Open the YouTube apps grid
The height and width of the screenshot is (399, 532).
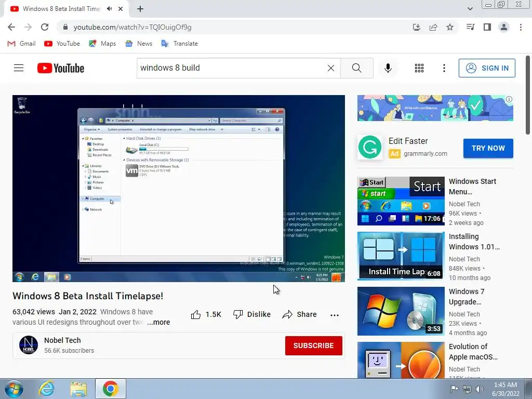click(419, 68)
